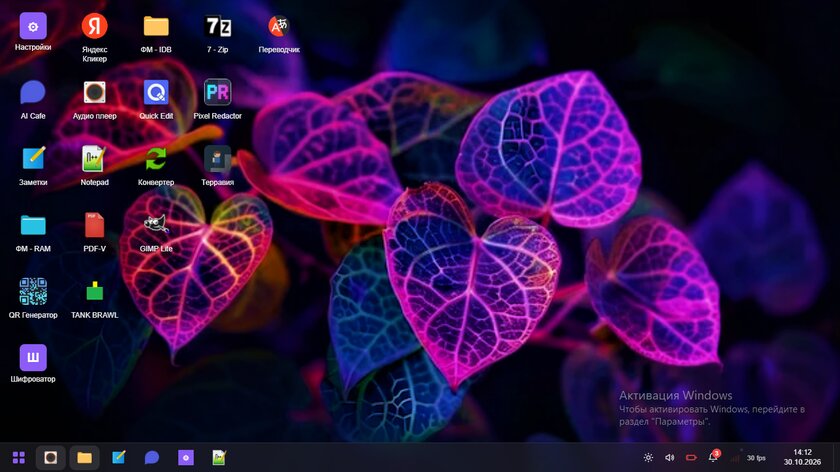Launch Яндекс Кликер from the desktop
The image size is (840, 472).
[x=94, y=27]
